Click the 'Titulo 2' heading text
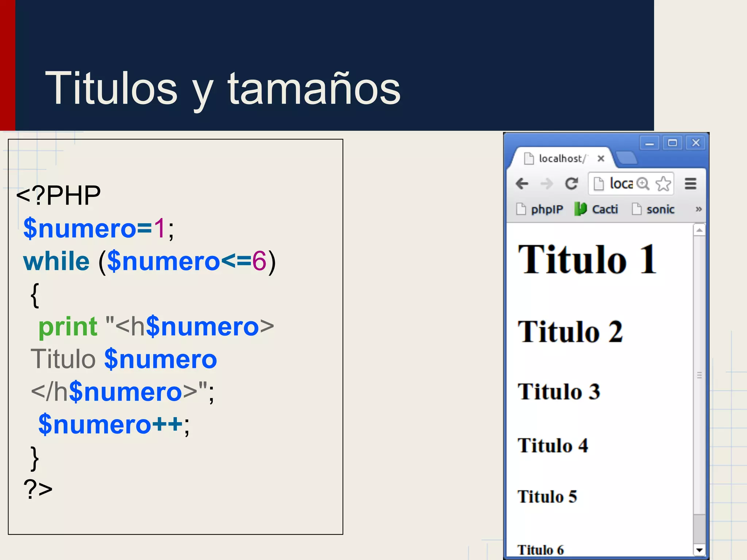 point(570,332)
